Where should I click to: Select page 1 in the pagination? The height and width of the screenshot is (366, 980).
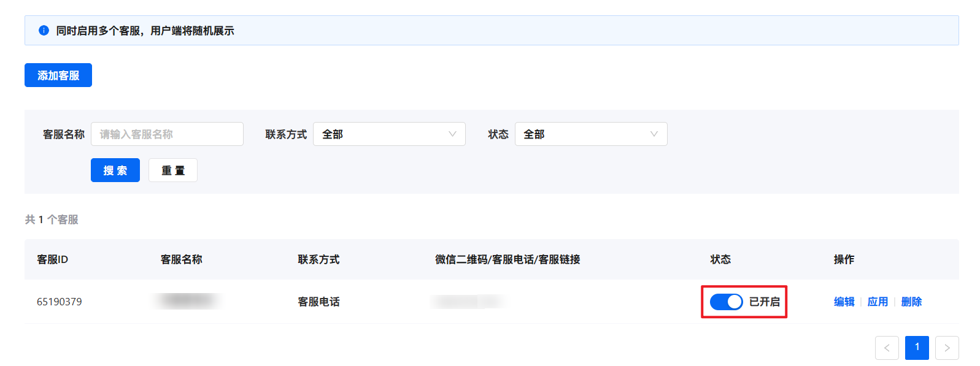[x=917, y=348]
